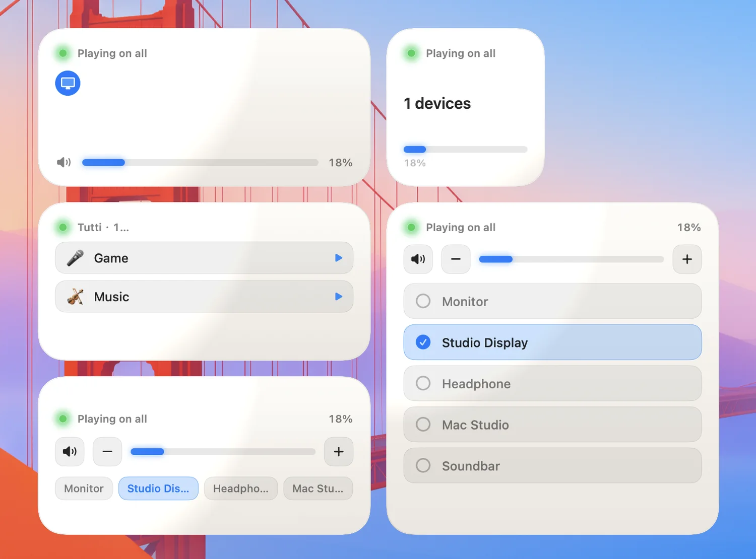The height and width of the screenshot is (559, 756).
Task: Increase volume with plus in right widget
Action: tap(687, 259)
